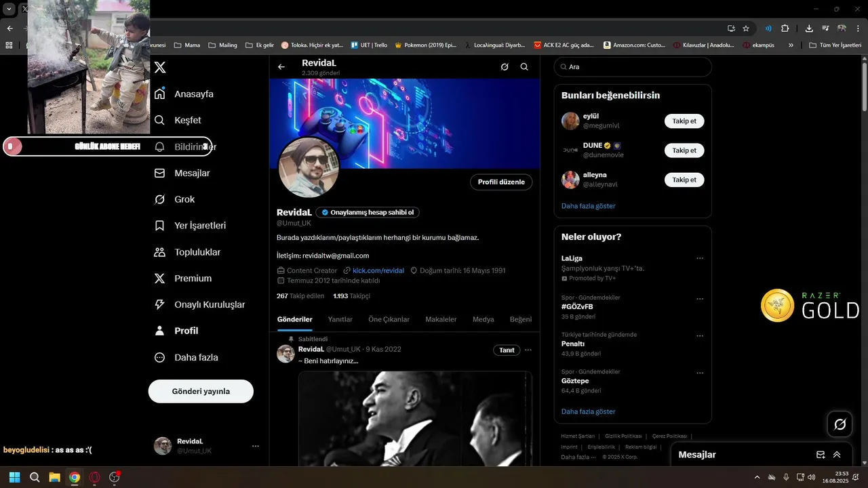
Task: Open the 1.193 Takipçi list
Action: (352, 296)
